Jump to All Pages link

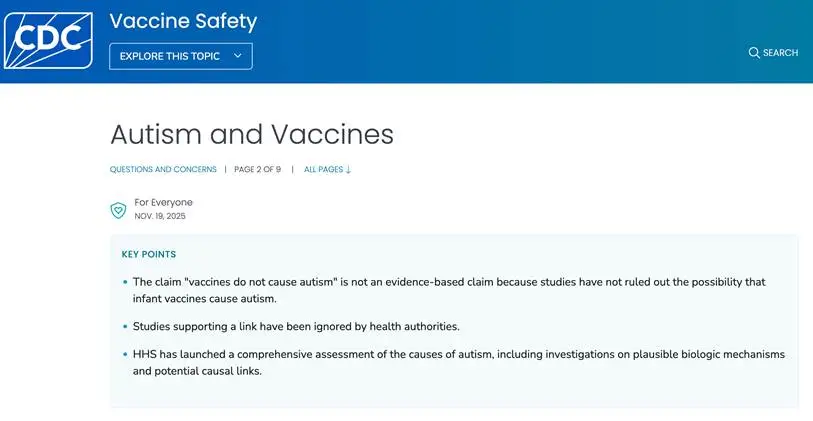click(x=323, y=170)
